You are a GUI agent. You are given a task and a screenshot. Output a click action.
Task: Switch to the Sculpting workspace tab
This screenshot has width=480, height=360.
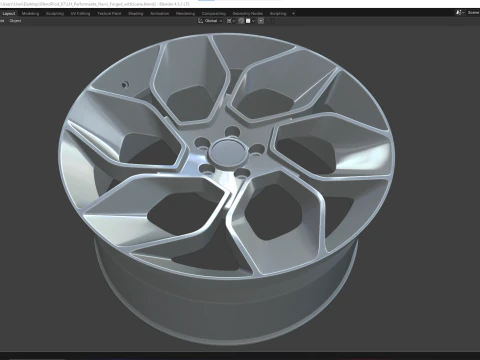(55, 14)
